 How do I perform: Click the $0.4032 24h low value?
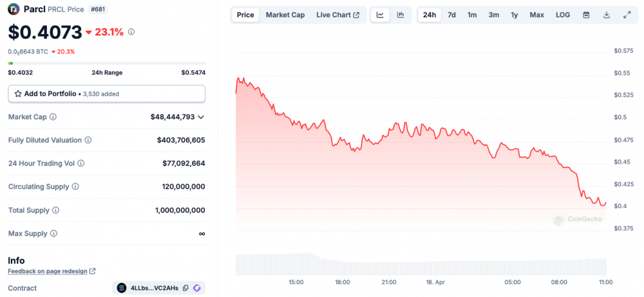(20, 73)
